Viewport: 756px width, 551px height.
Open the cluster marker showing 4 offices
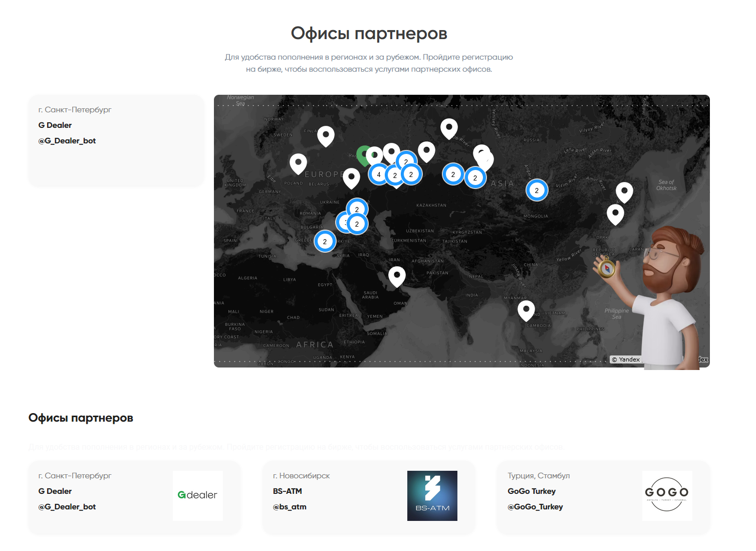coord(379,174)
